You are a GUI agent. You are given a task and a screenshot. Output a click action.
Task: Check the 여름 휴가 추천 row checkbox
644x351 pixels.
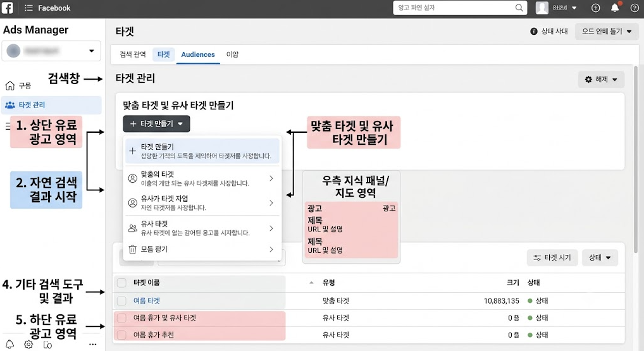pyautogui.click(x=121, y=335)
